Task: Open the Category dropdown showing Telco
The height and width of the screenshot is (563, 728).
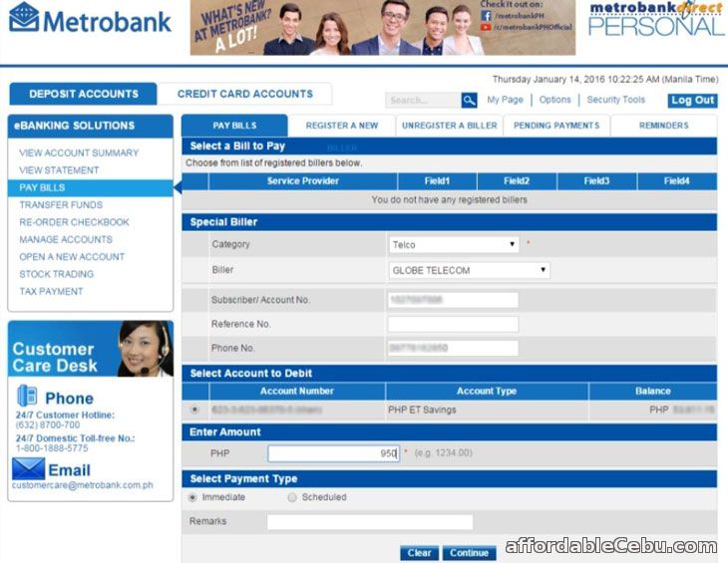Action: [x=454, y=244]
